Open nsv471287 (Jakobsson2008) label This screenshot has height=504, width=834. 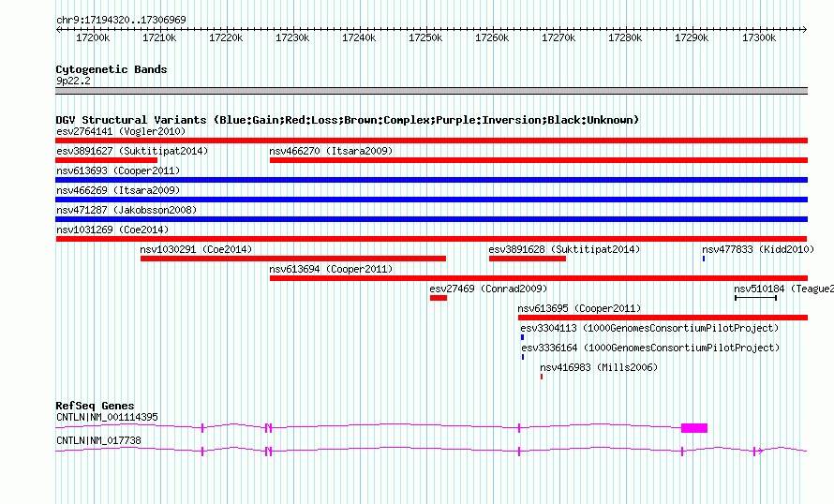tap(127, 210)
